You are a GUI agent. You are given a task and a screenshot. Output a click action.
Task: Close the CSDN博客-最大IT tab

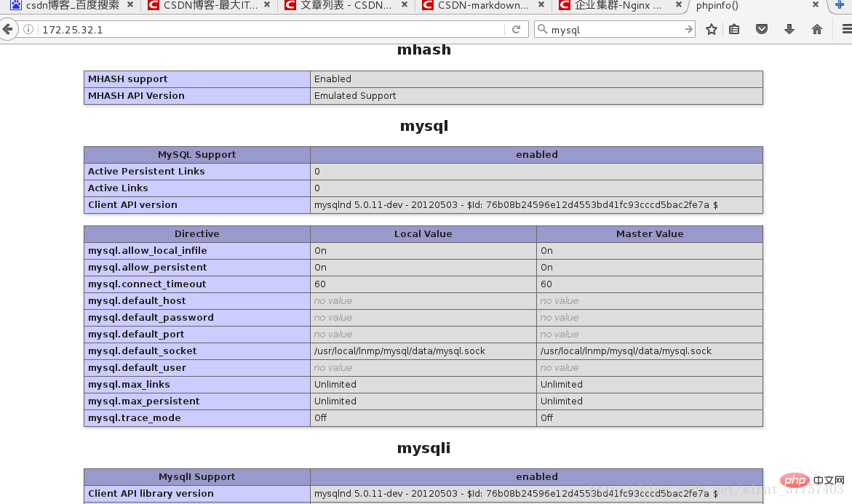(x=267, y=5)
